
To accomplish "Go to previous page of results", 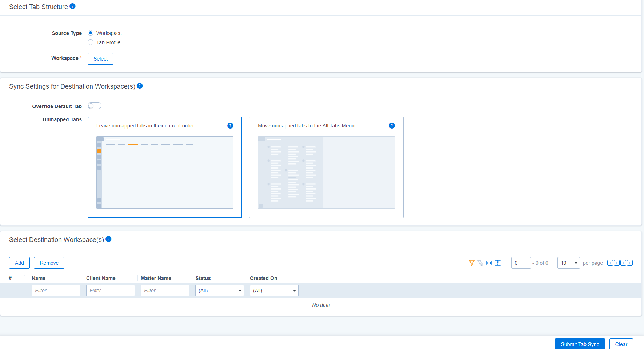I will 617,263.
